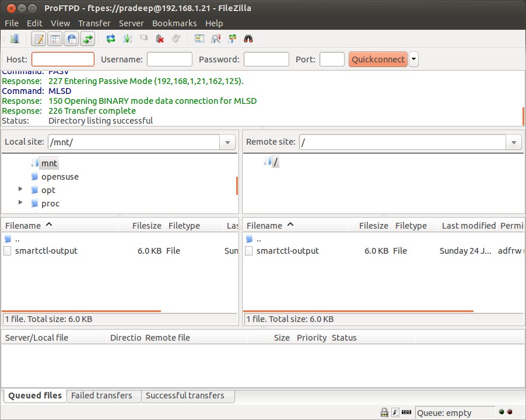The image size is (526, 420).
Task: Click the Quickconnect button
Action: point(378,60)
